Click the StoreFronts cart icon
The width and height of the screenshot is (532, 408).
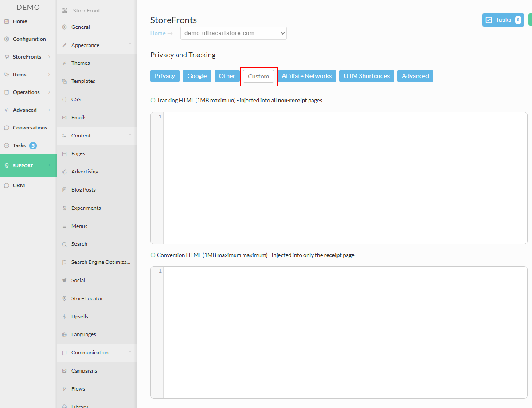click(x=7, y=57)
